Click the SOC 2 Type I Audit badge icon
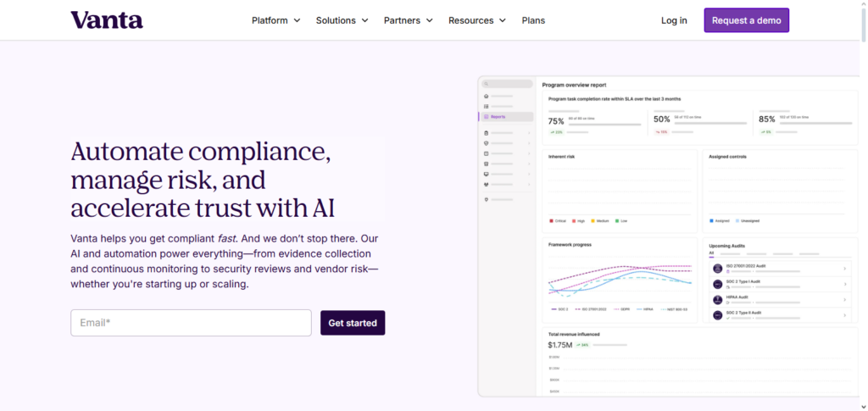 [717, 285]
